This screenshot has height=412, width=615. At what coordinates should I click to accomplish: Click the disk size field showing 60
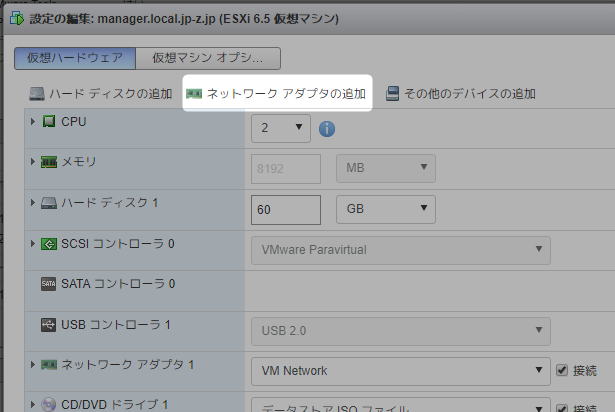(286, 210)
